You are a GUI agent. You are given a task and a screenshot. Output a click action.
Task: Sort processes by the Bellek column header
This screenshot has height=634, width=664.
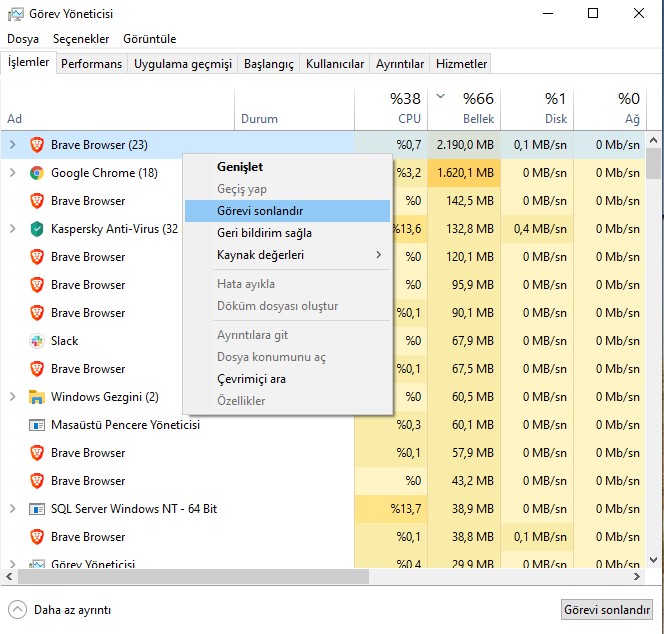point(465,108)
